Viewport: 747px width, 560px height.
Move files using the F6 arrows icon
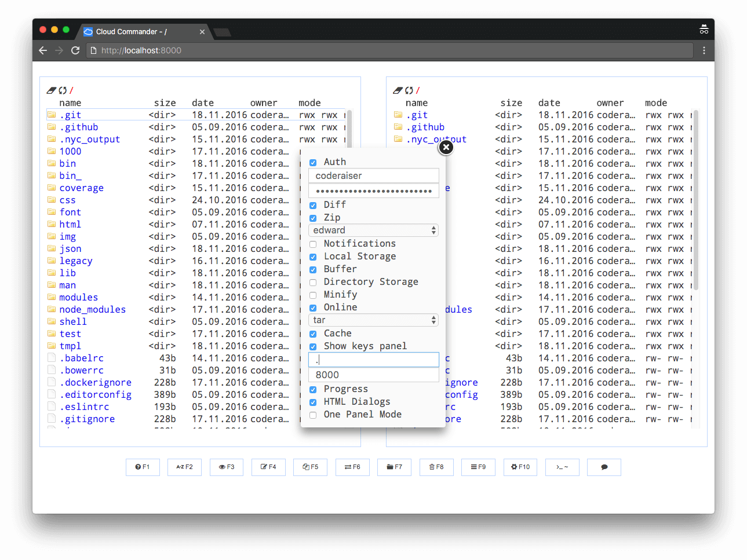tap(352, 467)
